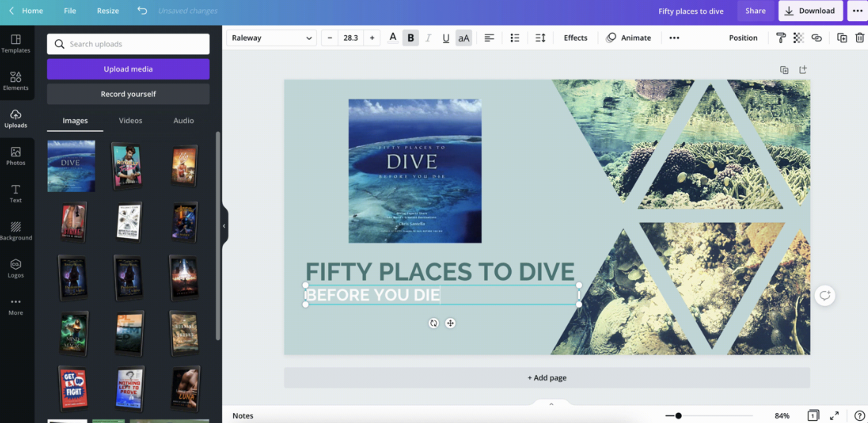Open the Logos panel
The width and height of the screenshot is (868, 423).
(x=15, y=268)
